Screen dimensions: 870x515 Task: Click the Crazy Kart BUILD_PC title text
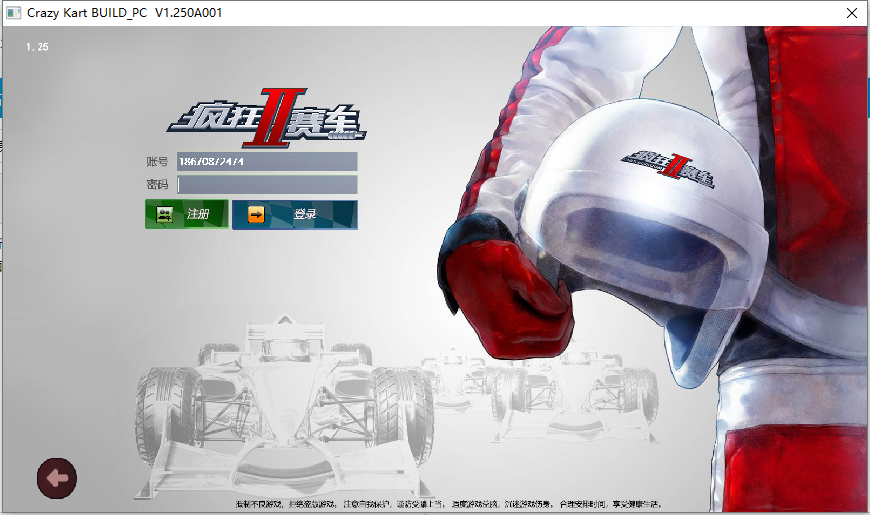click(124, 13)
